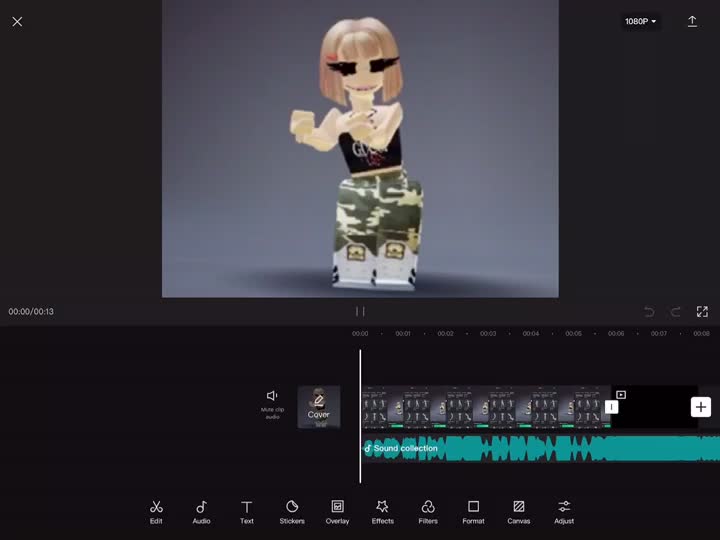Pause video playback
The image size is (720, 540).
(360, 312)
